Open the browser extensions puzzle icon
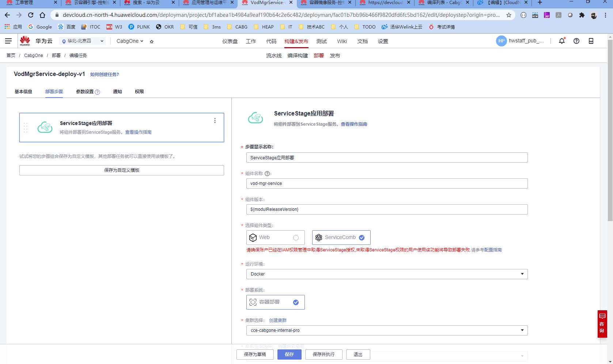Screen dimensions: 613x364 pyautogui.click(x=582, y=15)
